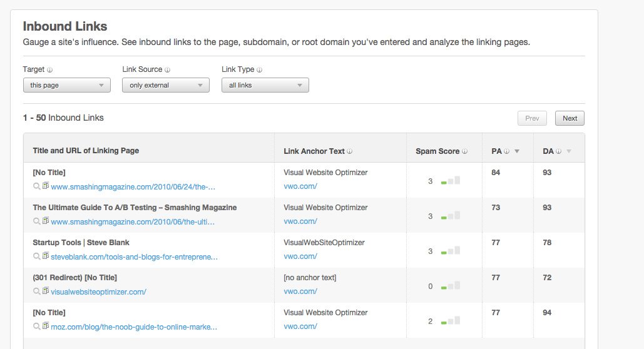Click the Link Type info icon
Screen dimensions: 644x349
(x=259, y=70)
